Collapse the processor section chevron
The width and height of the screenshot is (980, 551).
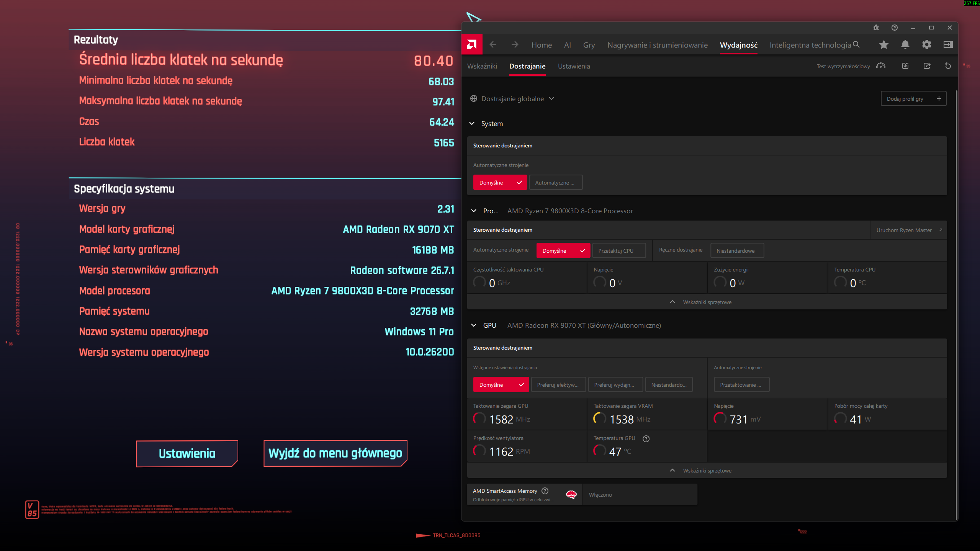point(474,211)
